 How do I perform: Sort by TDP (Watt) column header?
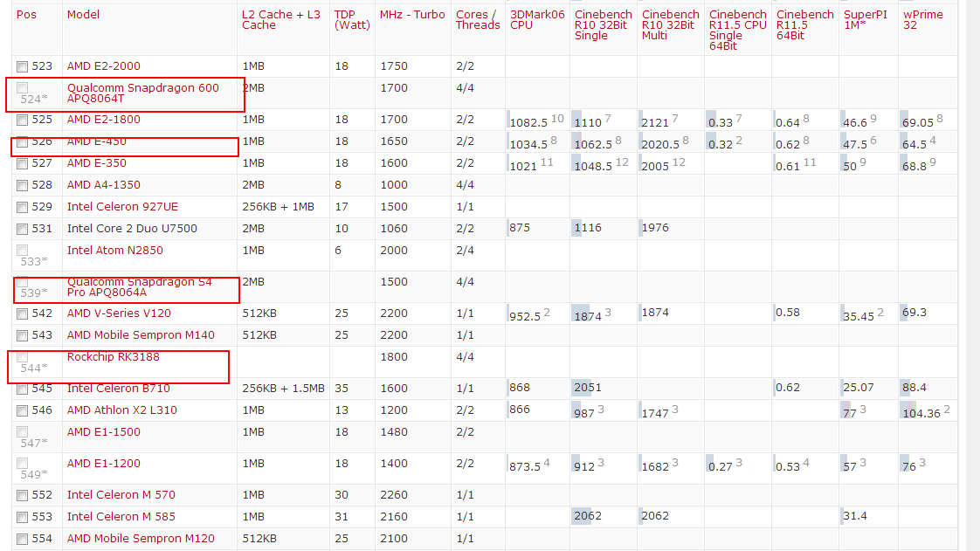352,19
